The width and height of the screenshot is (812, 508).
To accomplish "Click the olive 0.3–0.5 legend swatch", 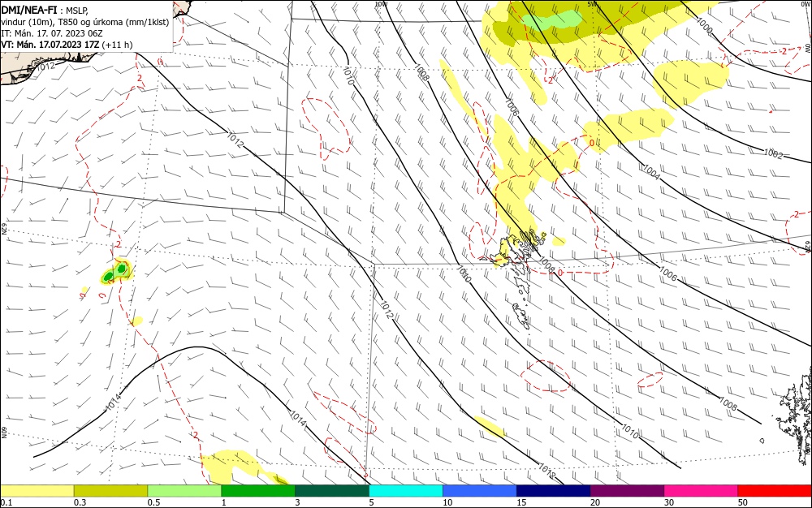I will [x=110, y=491].
